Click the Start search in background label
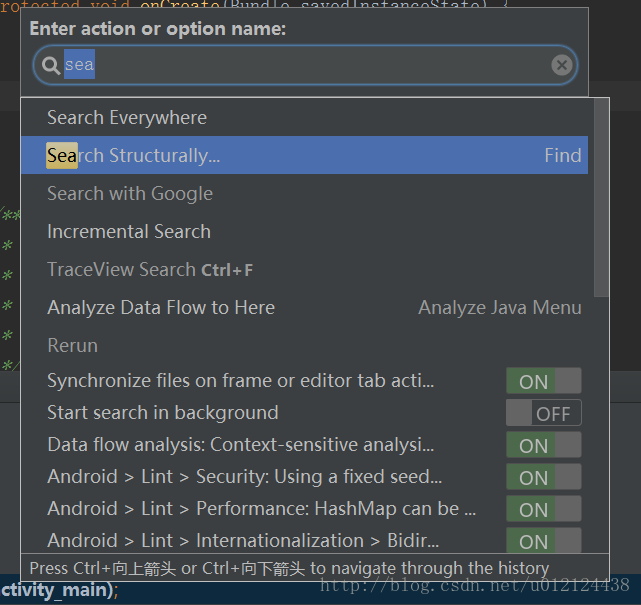Screen dimensions: 641x605 163,412
